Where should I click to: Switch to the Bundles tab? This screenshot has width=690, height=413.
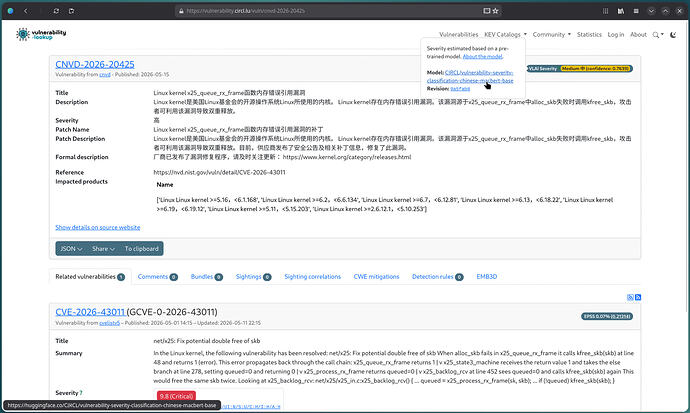(x=206, y=277)
